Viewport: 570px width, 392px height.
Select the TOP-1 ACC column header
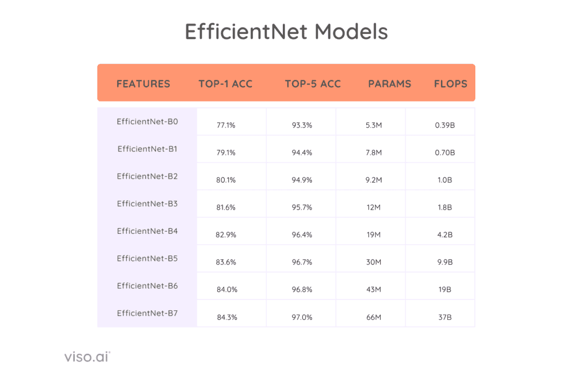pos(225,84)
